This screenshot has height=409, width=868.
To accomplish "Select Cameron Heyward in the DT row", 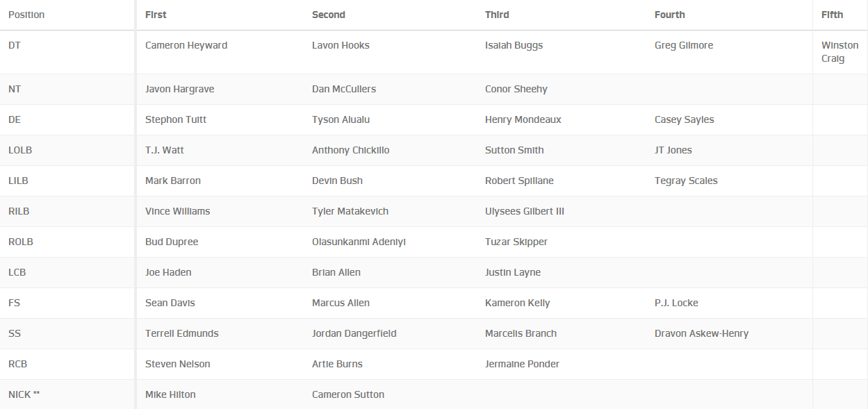I will 186,45.
